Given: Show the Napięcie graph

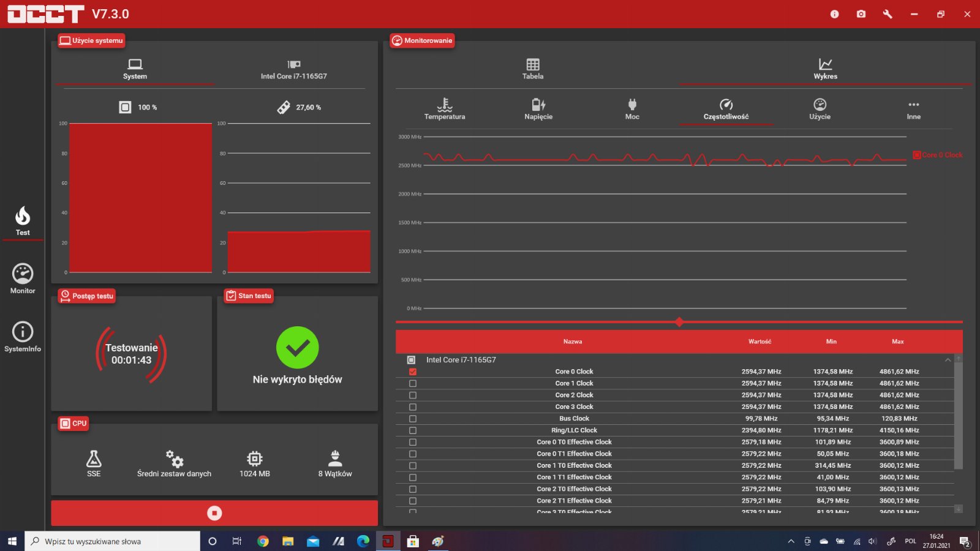Looking at the screenshot, I should (538, 109).
